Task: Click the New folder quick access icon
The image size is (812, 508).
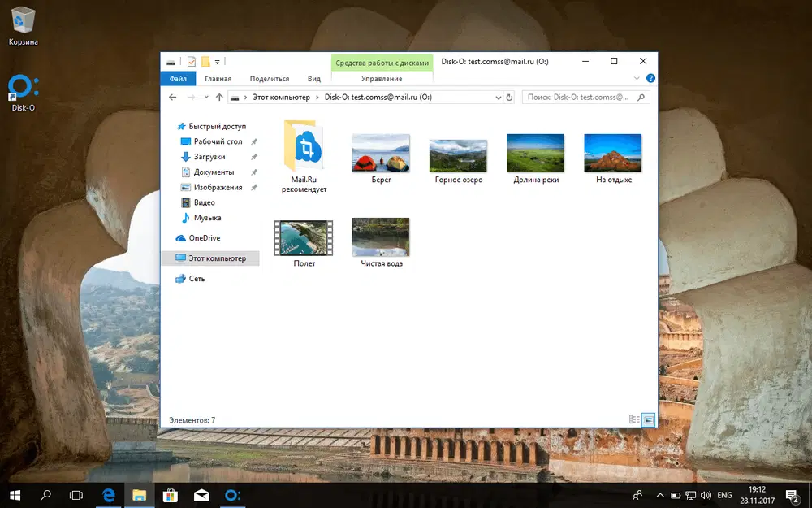Action: 205,62
